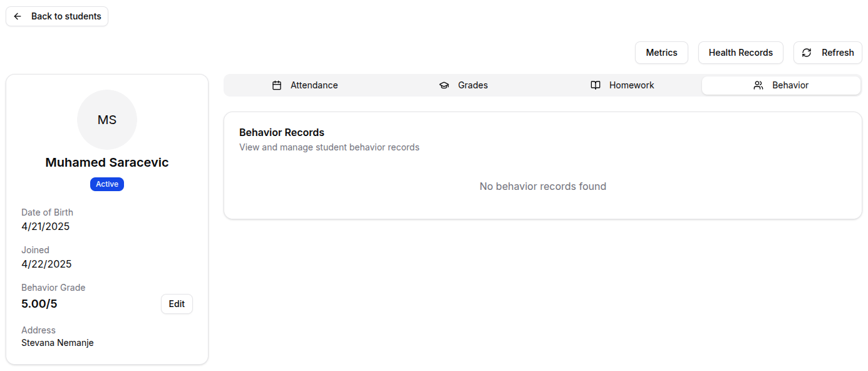Click the back arrow icon
Screen dimensions: 868x371
(x=18, y=16)
